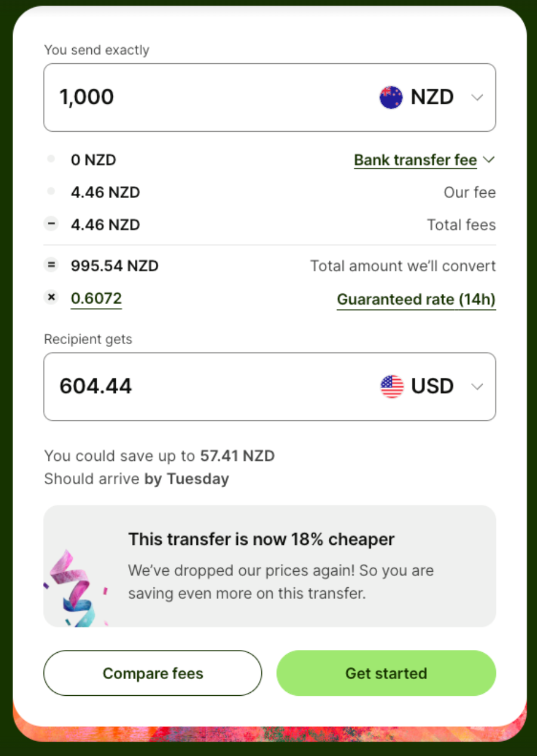Click the Compare fees button
Image resolution: width=537 pixels, height=756 pixels.
153,673
